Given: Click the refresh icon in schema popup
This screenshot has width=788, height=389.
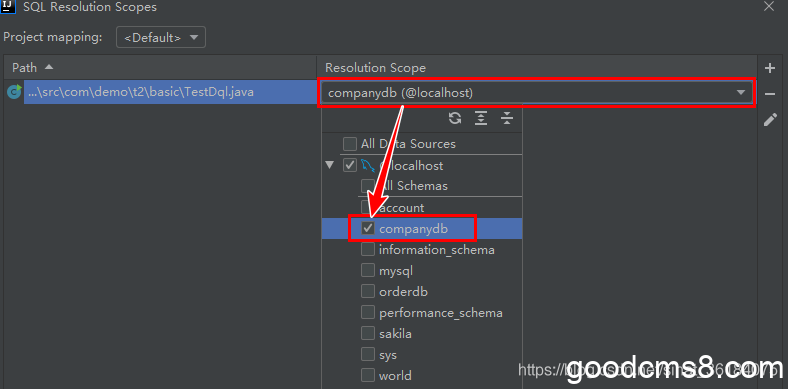Looking at the screenshot, I should pyautogui.click(x=455, y=118).
